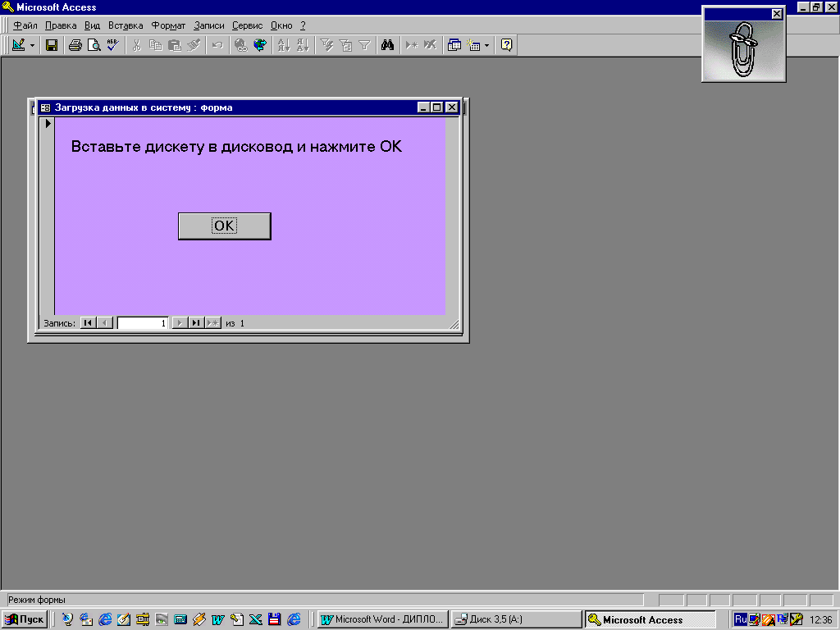Image resolution: width=840 pixels, height=630 pixels.
Task: Open the New Object dropdown arrow
Action: (487, 45)
